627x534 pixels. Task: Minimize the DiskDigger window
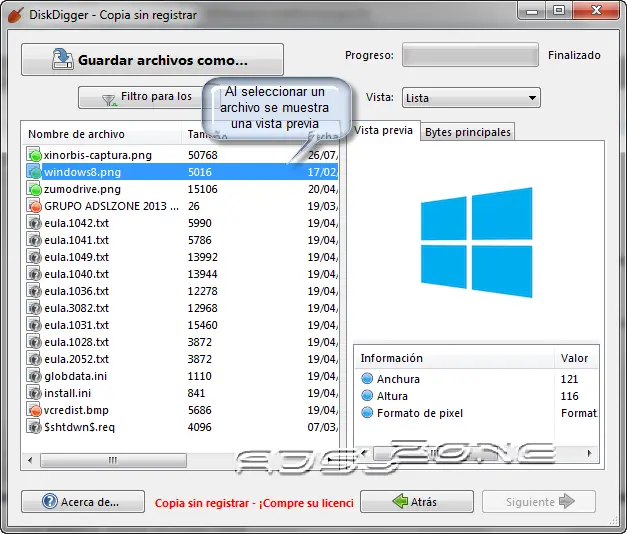click(x=532, y=10)
